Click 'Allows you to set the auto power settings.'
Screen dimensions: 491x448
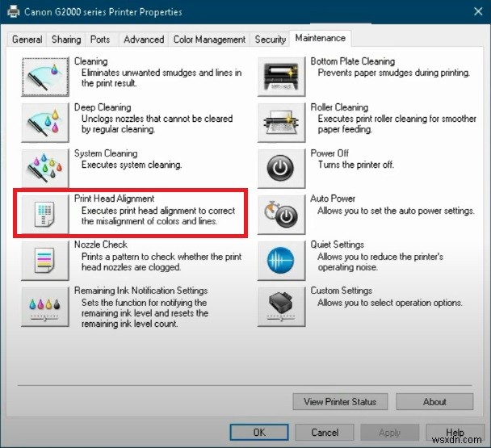397,211
